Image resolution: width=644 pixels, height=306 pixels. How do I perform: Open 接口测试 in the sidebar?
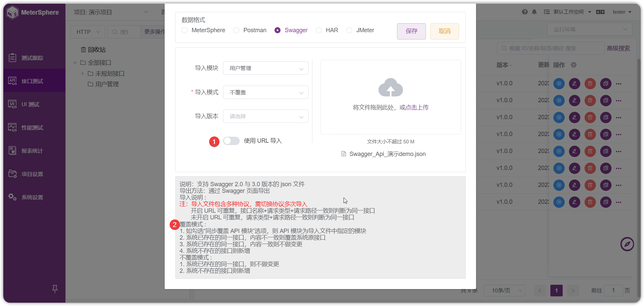(34, 81)
